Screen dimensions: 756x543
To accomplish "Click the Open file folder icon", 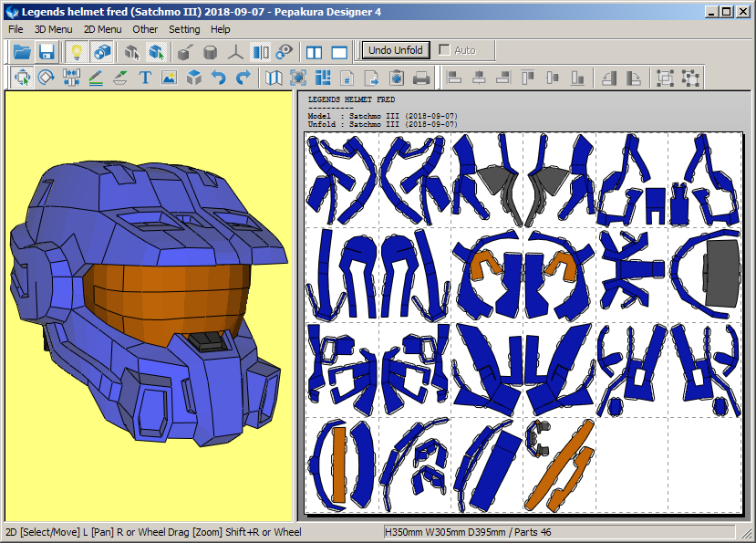I will (x=22, y=52).
